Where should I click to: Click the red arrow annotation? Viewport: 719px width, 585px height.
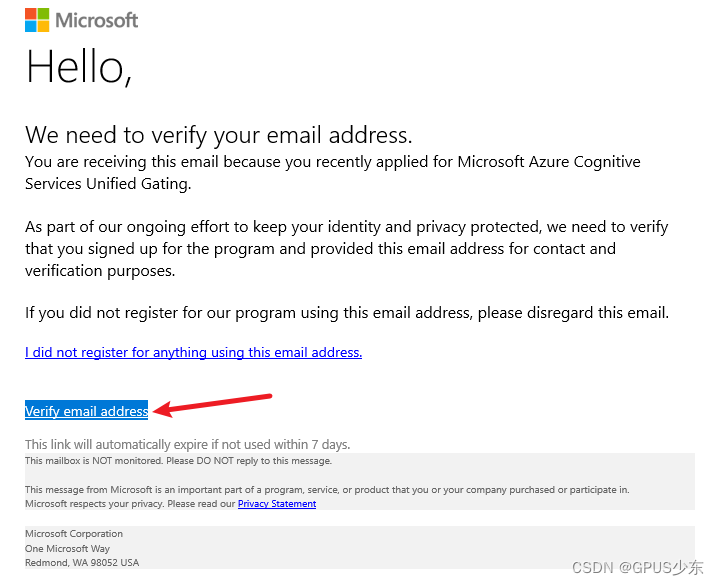pos(213,405)
